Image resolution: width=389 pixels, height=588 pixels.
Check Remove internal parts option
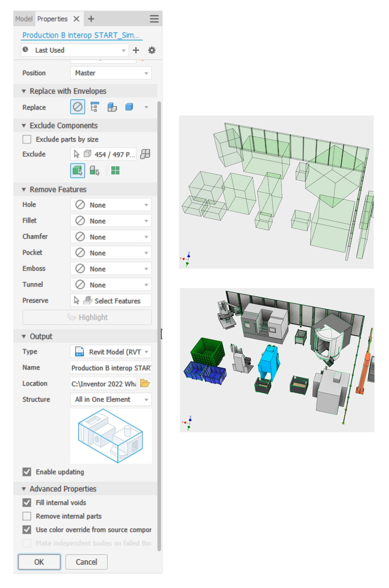[27, 516]
